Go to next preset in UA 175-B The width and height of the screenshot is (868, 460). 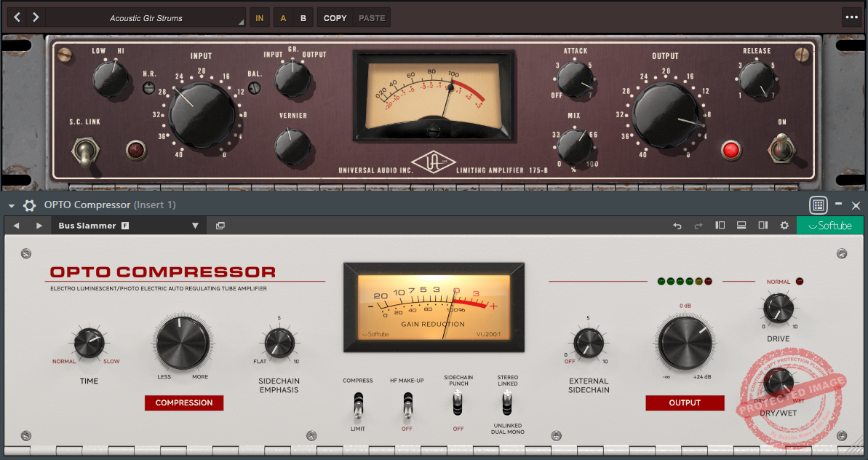36,17
